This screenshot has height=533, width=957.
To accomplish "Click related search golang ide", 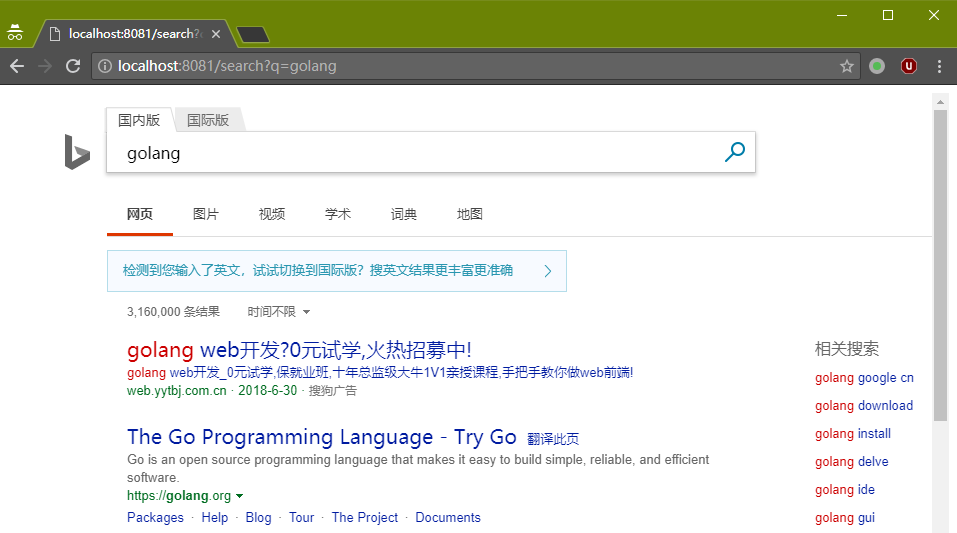I will [x=845, y=490].
